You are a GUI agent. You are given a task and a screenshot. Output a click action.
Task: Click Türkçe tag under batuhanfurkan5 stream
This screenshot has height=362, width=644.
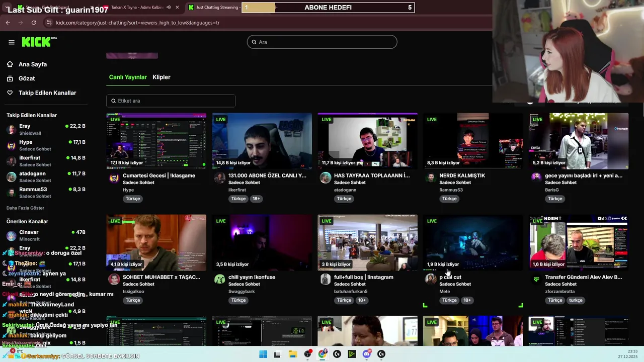(344, 300)
